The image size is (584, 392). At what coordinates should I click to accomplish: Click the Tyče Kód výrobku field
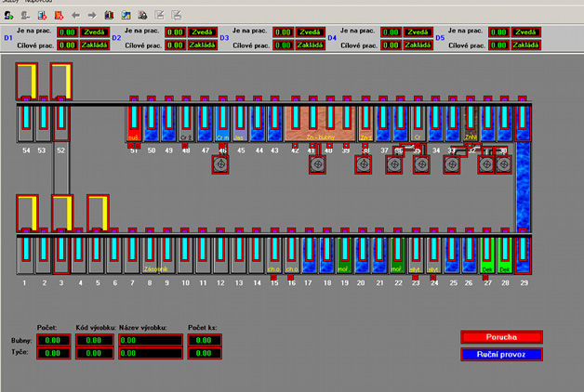click(95, 353)
